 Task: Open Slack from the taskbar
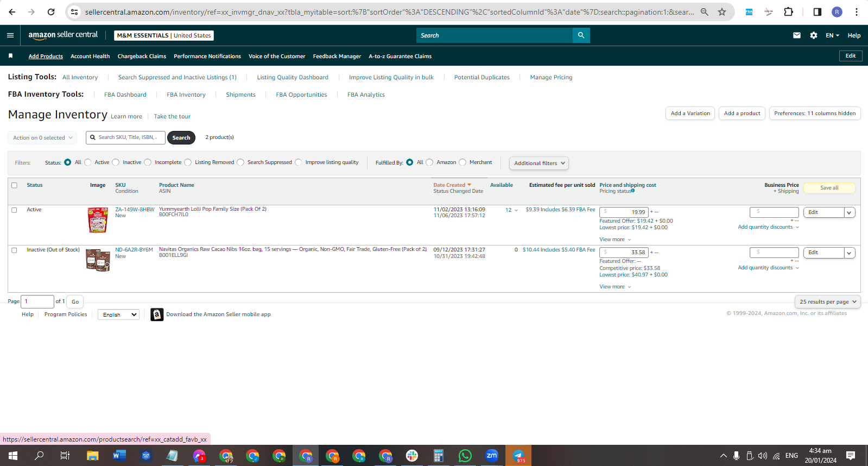(412, 456)
